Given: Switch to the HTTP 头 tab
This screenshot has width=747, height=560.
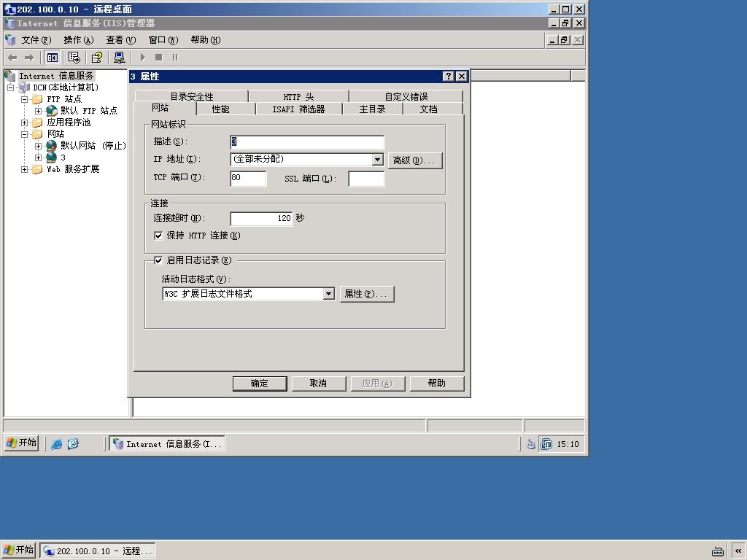Looking at the screenshot, I should pyautogui.click(x=298, y=97).
